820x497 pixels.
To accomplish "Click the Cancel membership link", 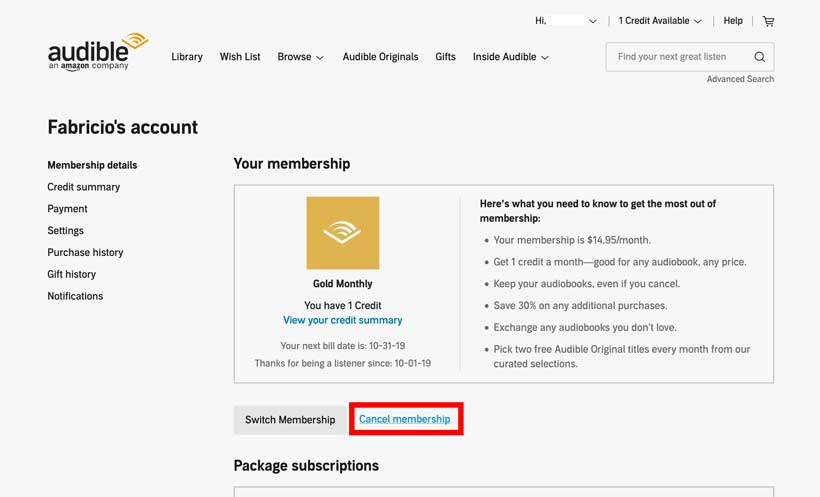I will pos(404,419).
